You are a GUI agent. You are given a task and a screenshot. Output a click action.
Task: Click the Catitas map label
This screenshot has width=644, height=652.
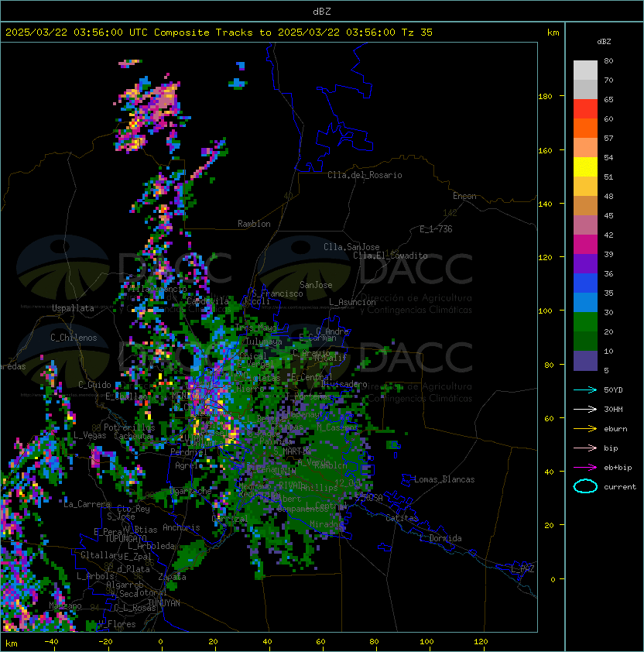click(402, 518)
